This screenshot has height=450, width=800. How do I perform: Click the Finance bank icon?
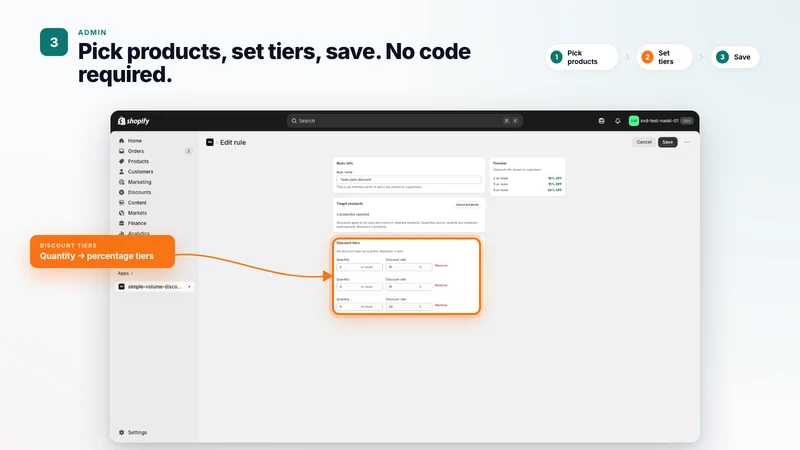[x=121, y=223]
